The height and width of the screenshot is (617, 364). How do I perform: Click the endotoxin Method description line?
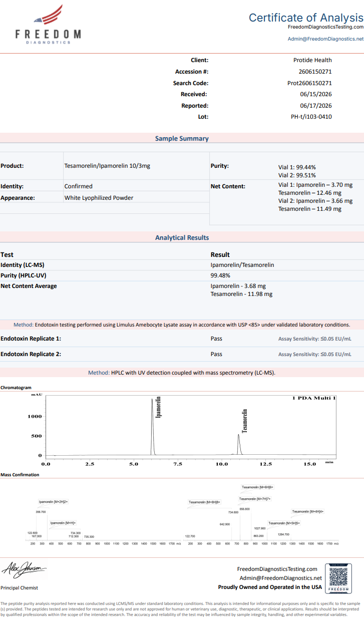pyautogui.click(x=182, y=325)
